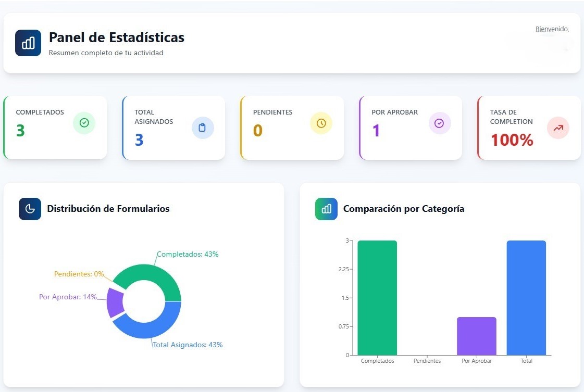Screen dimensions: 584x392
Task: Click the Pendientes label on bar chart axis
Action: [x=427, y=361]
